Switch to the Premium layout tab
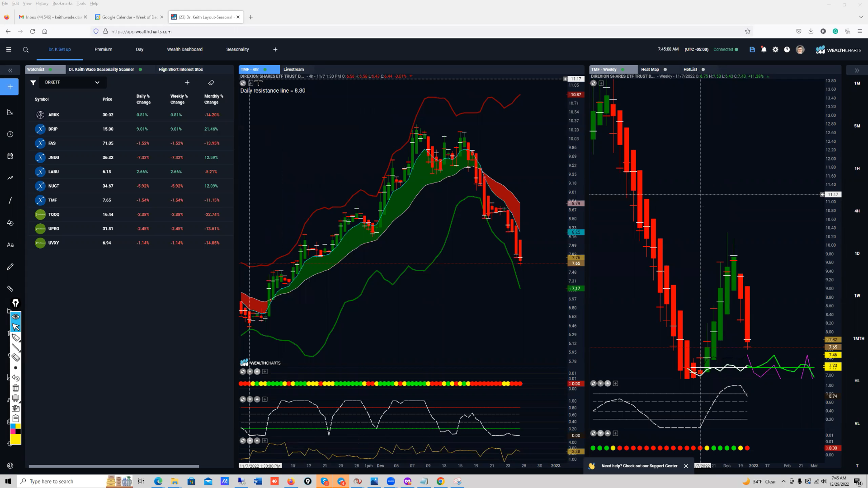Image resolution: width=868 pixels, height=488 pixels. pyautogui.click(x=104, y=50)
